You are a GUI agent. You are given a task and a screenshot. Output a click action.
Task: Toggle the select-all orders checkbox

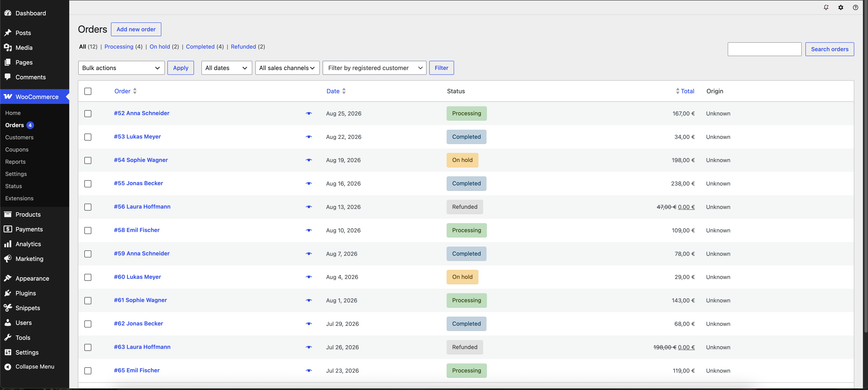pos(88,91)
